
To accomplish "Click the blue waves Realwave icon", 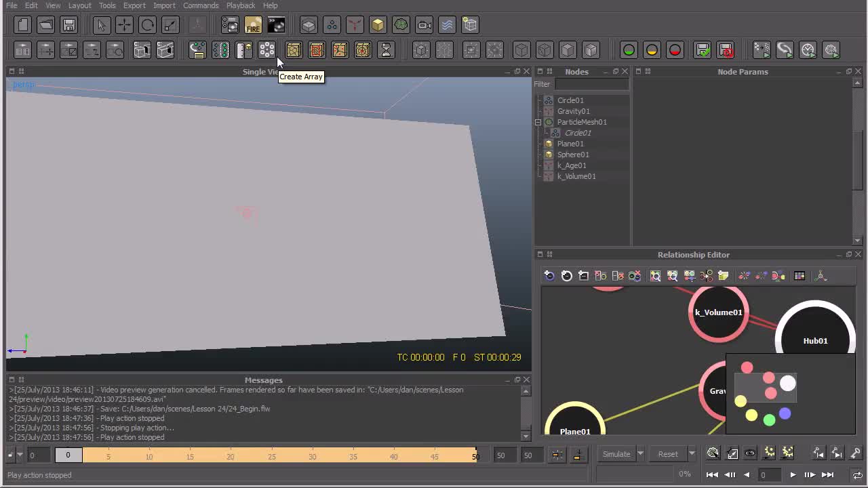I will pos(447,26).
